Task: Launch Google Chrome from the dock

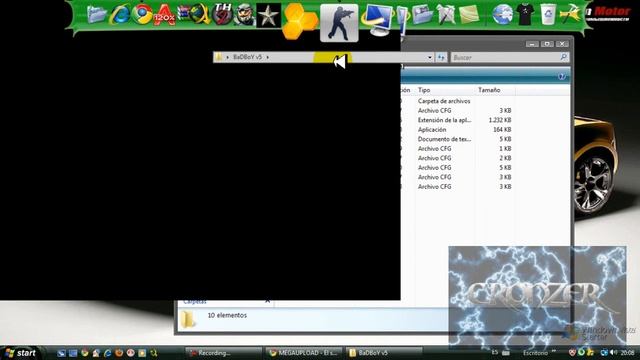Action: 142,15
